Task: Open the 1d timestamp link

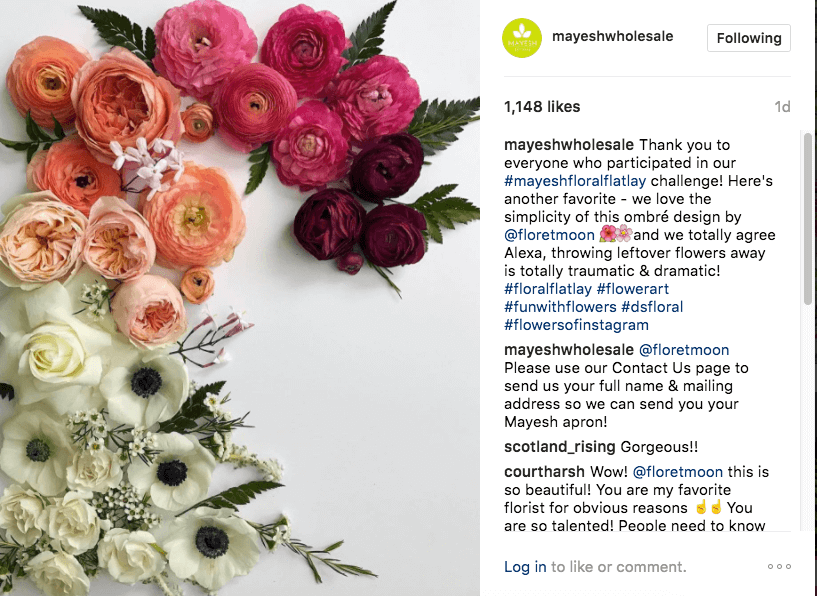Action: click(782, 107)
